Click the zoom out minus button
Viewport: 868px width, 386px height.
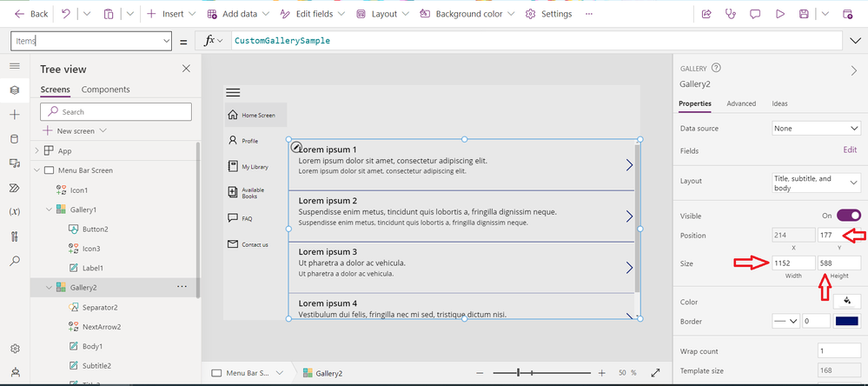click(480, 373)
